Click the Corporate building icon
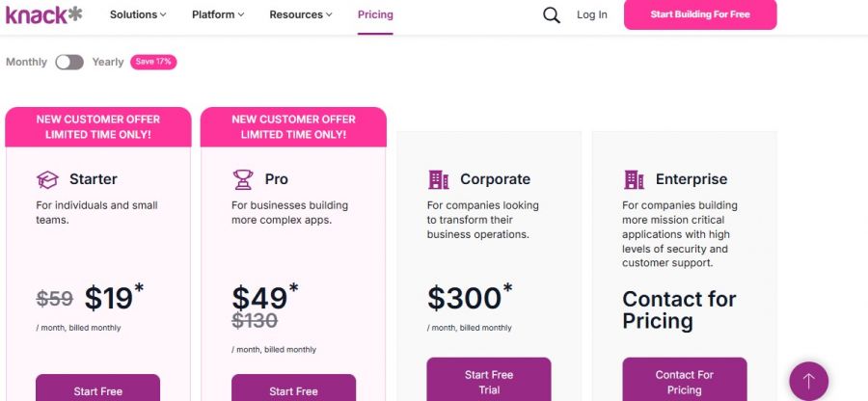 [438, 179]
